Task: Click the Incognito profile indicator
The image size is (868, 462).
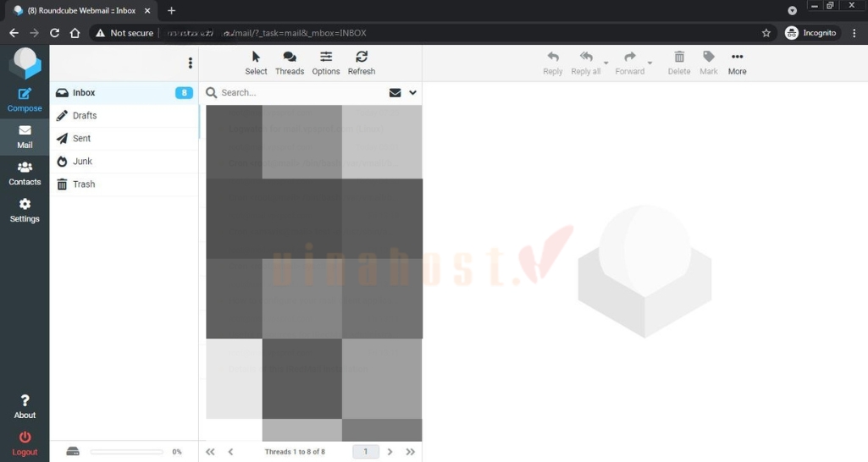Action: tap(811, 33)
